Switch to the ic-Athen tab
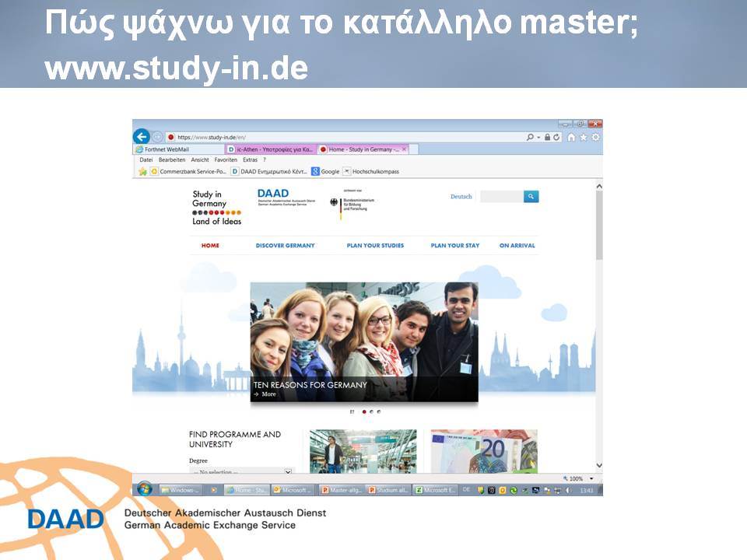Viewport: 747px width, 560px height. click(271, 149)
